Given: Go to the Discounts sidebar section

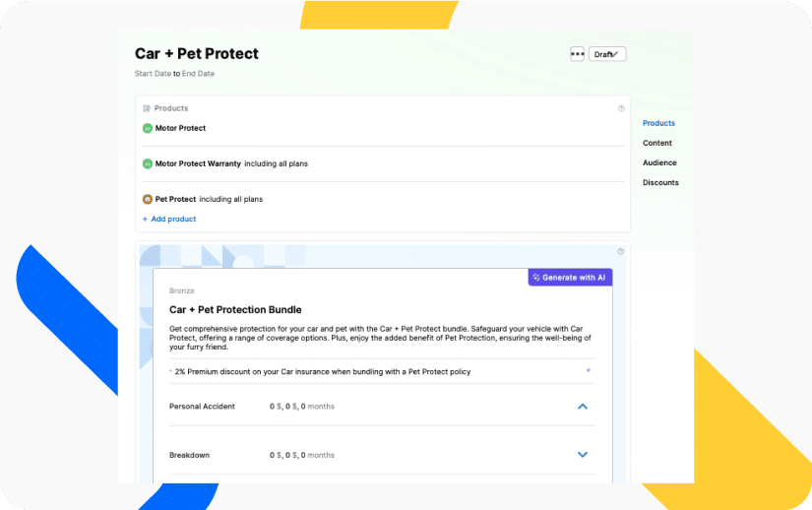Looking at the screenshot, I should click(660, 182).
